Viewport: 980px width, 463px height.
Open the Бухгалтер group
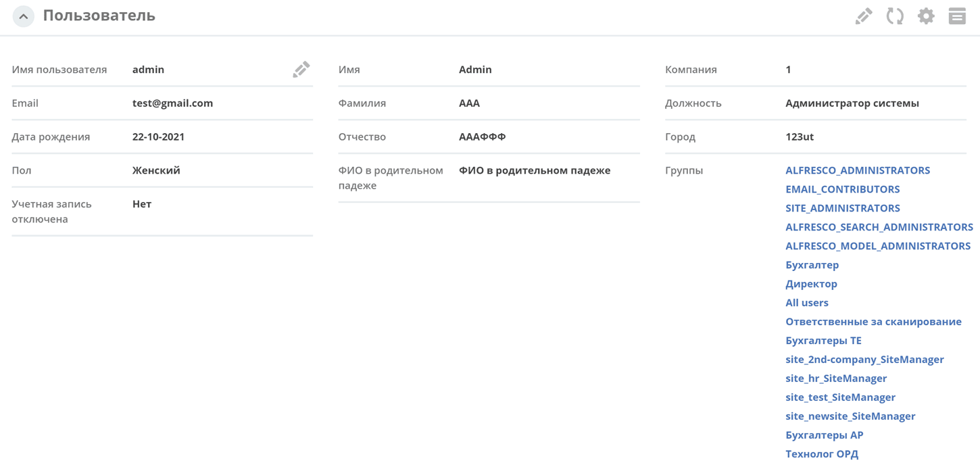pos(812,265)
